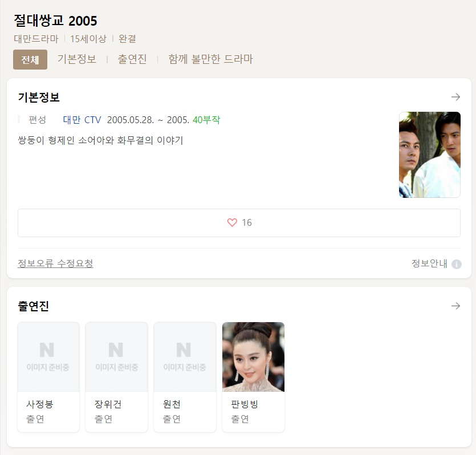Open 장위건 placeholder image card
476x455 pixels.
116,357
